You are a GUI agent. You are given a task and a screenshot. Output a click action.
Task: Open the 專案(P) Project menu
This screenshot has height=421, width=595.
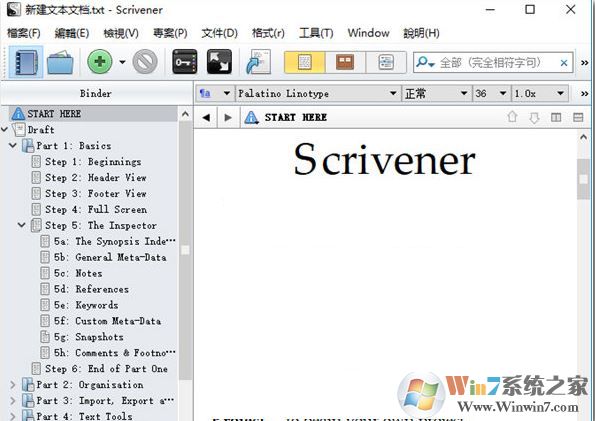click(x=170, y=33)
